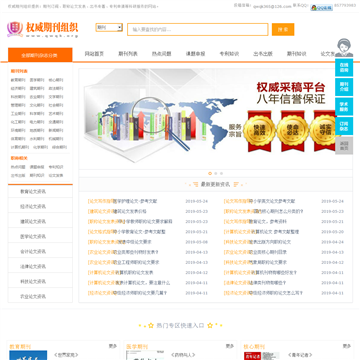Select the third carousel dot
Image resolution: width=360 pixels, height=360 pixels.
coord(221,173)
